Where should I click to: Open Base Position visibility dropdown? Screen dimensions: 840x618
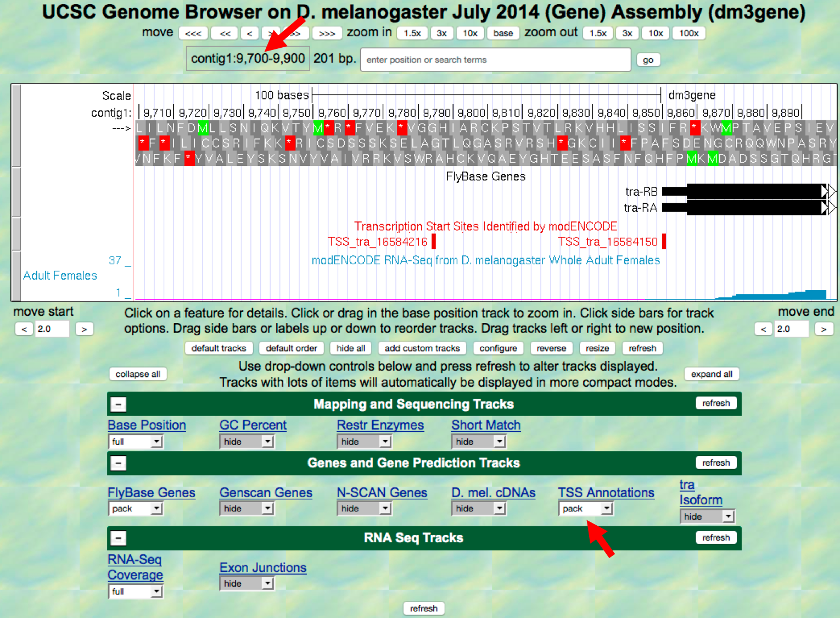pyautogui.click(x=136, y=442)
